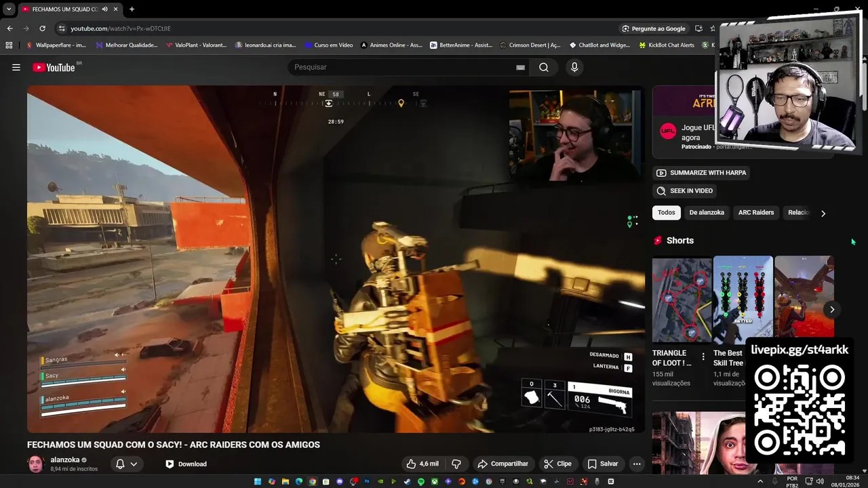Viewport: 868px width, 488px height.
Task: Open the Animes Online bookmark
Action: coord(391,45)
